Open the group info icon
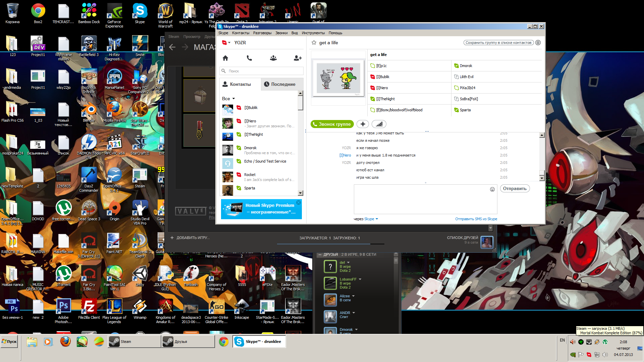The width and height of the screenshot is (644, 362). 538,43
